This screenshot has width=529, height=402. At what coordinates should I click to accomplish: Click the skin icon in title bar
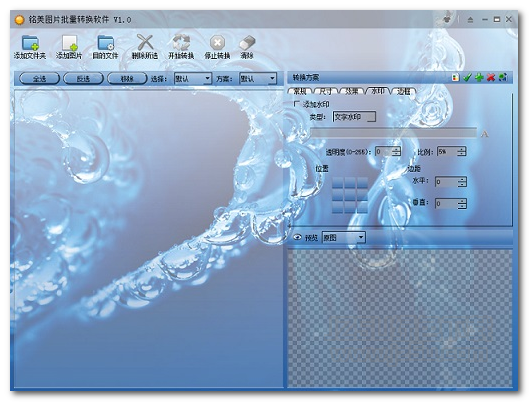click(x=447, y=20)
